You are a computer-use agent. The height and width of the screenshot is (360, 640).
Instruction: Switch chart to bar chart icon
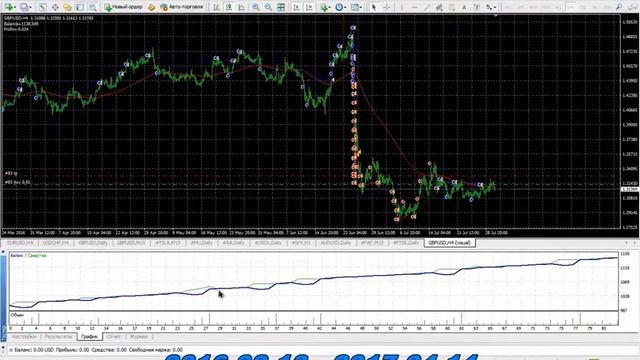point(216,7)
